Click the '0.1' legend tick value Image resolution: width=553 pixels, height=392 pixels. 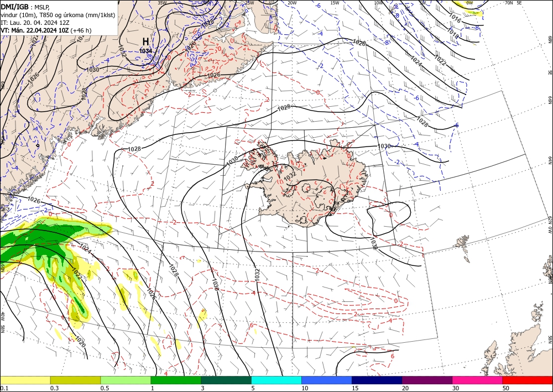point(4,388)
